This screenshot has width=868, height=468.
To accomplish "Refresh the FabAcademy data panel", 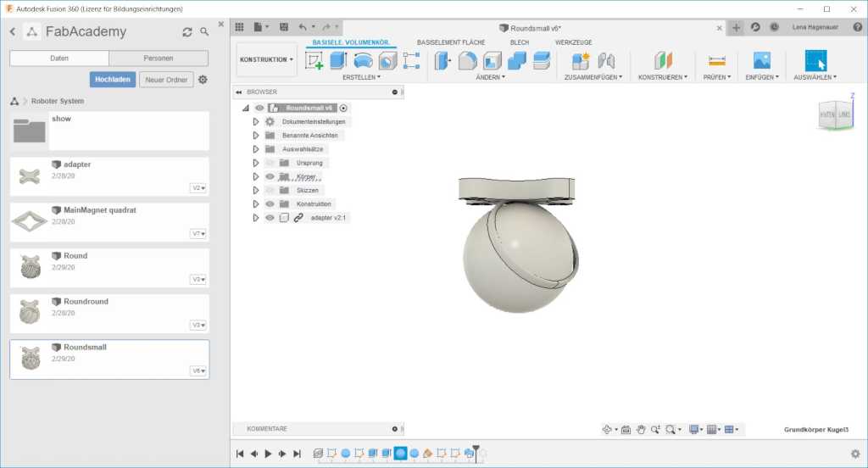I will [187, 32].
